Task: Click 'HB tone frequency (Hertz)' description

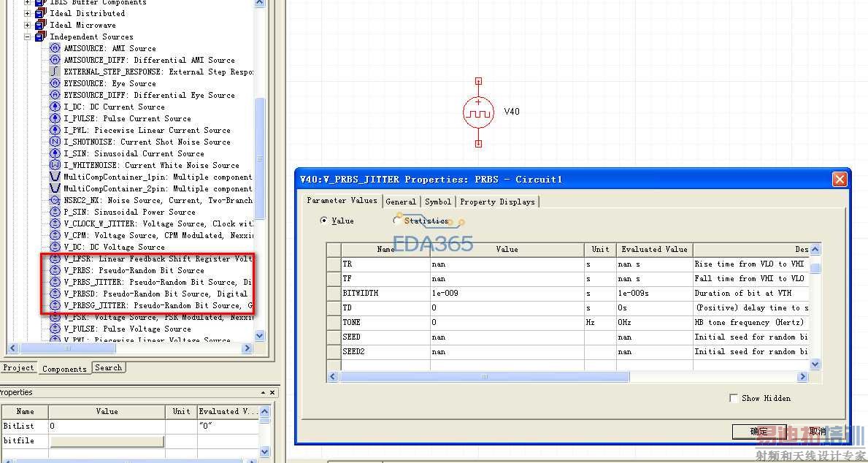Action: click(x=750, y=322)
